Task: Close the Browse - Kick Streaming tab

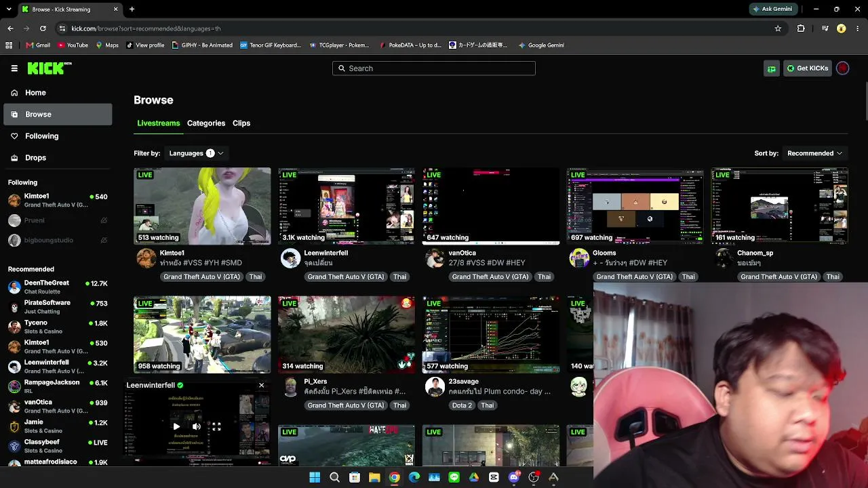Action: [115, 9]
